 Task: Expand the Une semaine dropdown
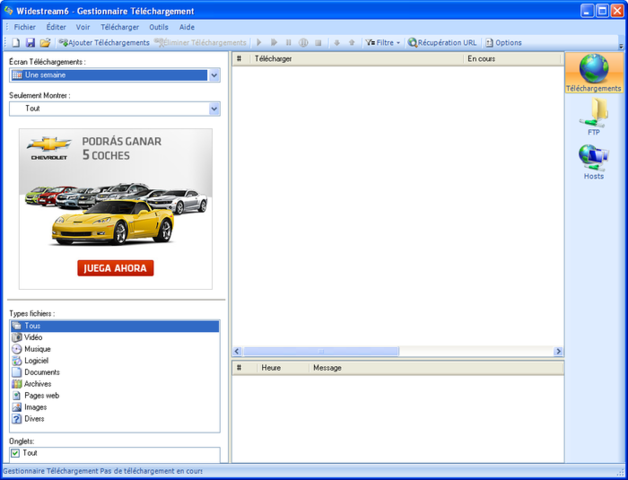click(214, 75)
